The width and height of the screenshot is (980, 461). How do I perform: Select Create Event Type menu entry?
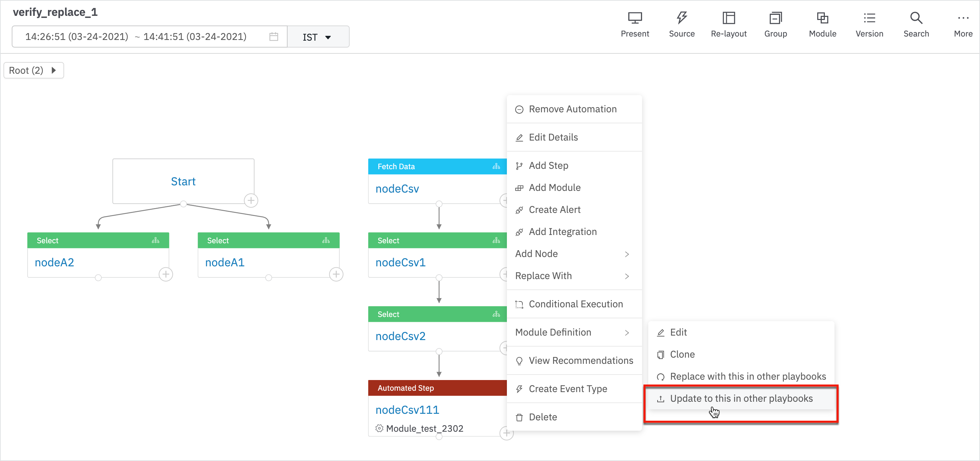[x=574, y=389]
